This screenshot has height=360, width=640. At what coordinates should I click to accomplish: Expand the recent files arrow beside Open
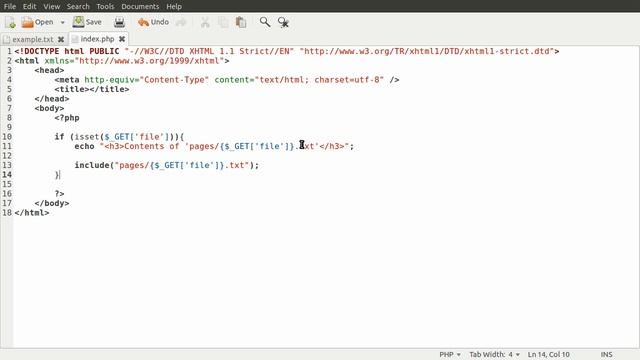coord(62,22)
